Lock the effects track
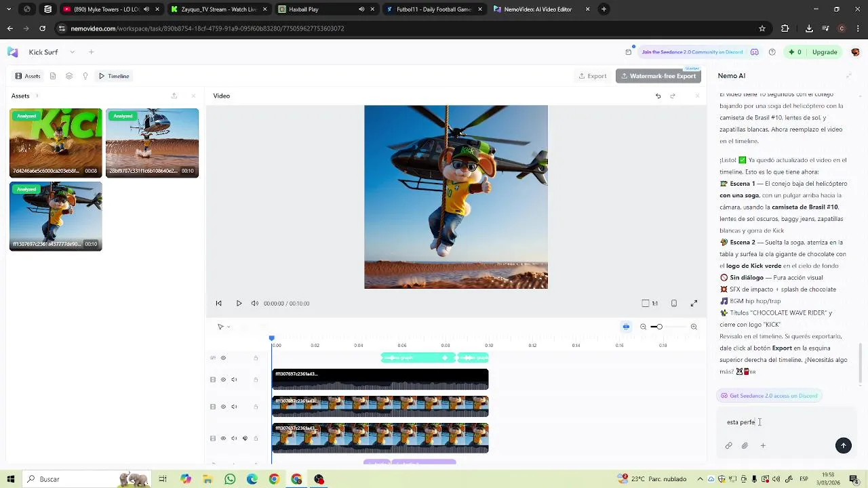The image size is (868, 488). [x=256, y=358]
